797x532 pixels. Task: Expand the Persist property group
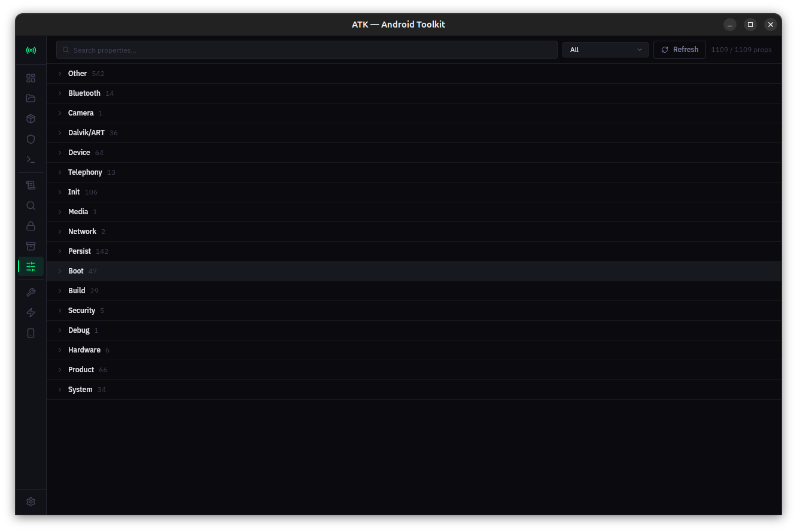pyautogui.click(x=414, y=251)
